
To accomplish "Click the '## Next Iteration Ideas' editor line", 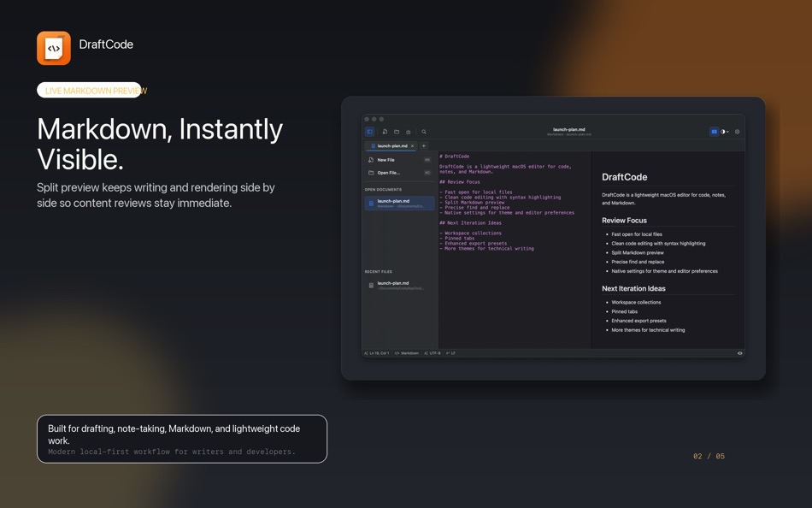I will tap(470, 223).
